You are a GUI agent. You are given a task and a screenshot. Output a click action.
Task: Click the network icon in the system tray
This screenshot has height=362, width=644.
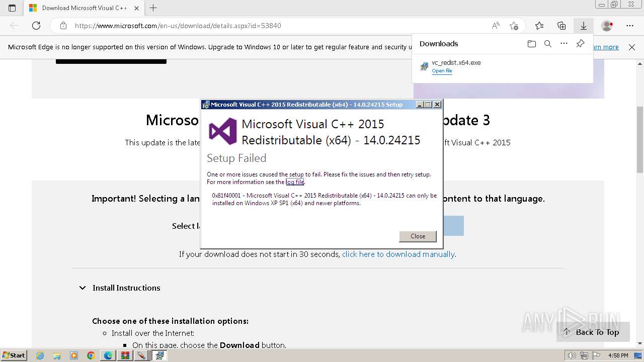(x=584, y=355)
